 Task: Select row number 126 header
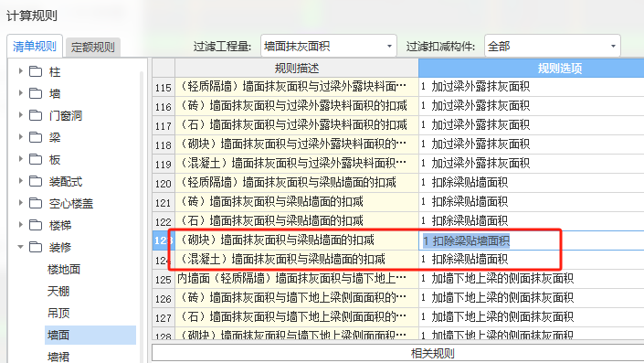coord(164,298)
